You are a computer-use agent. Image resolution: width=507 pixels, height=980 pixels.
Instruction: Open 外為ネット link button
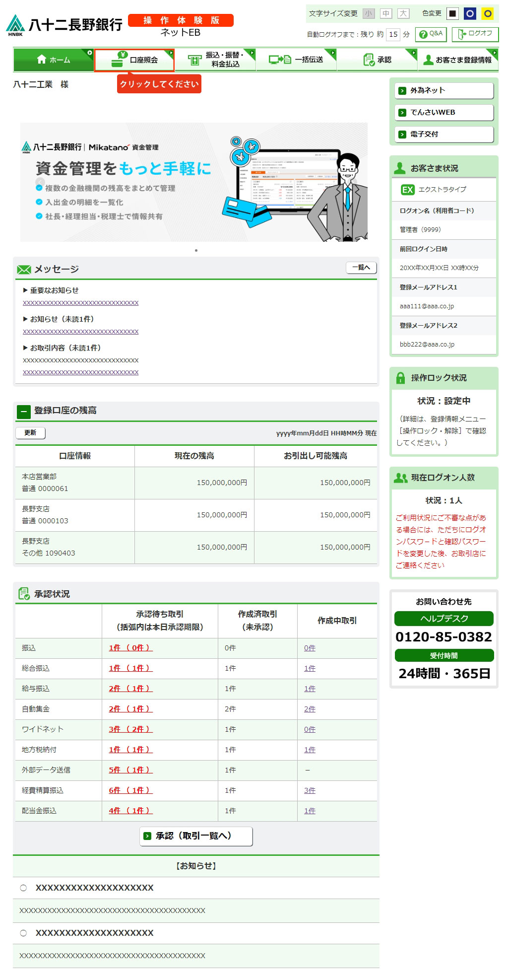pos(444,91)
